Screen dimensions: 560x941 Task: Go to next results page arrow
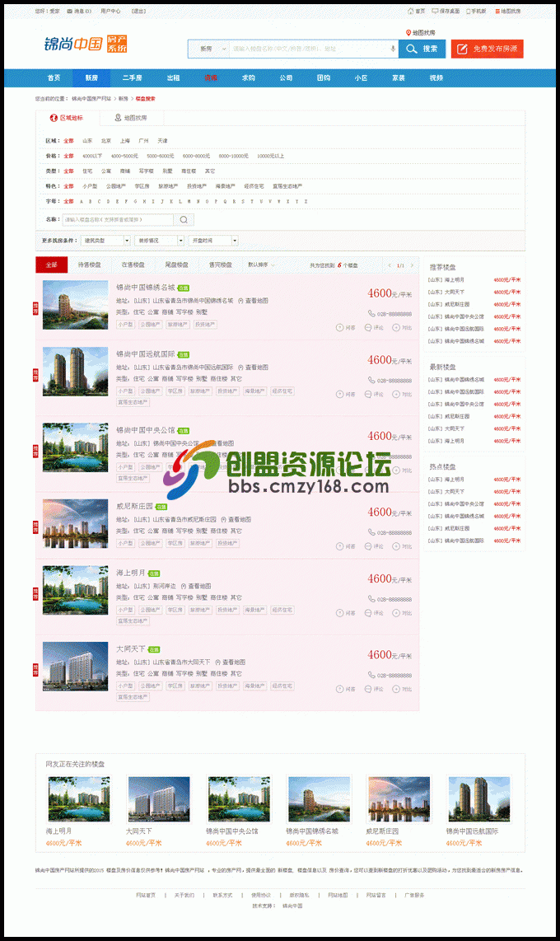(412, 265)
